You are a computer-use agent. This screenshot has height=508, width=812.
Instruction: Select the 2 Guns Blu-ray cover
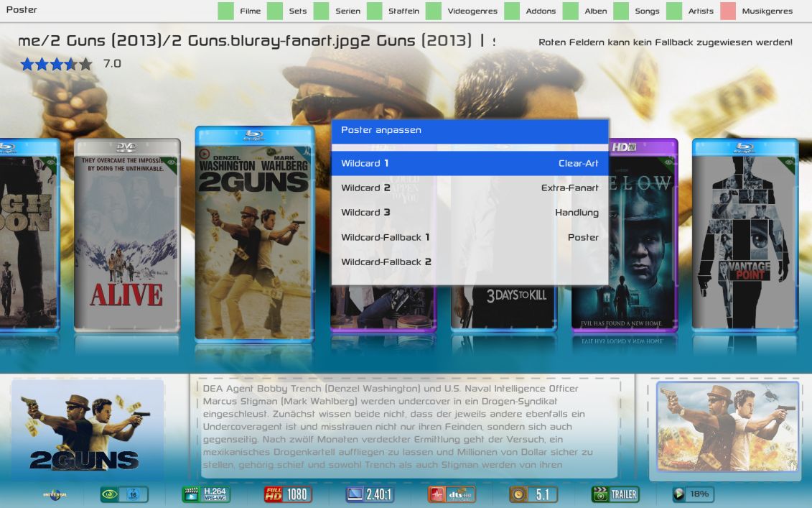(x=254, y=234)
